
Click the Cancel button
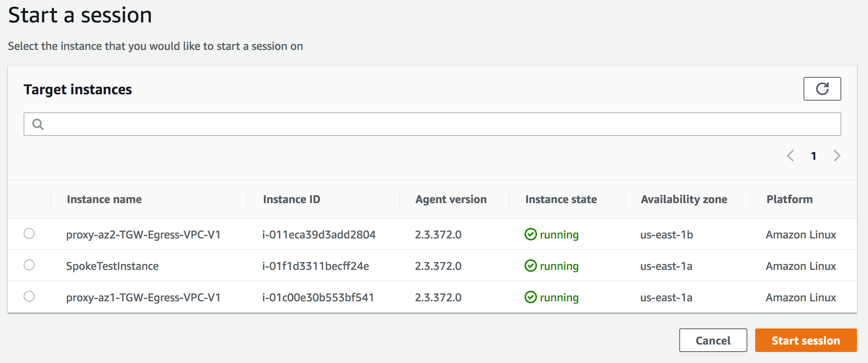point(713,340)
